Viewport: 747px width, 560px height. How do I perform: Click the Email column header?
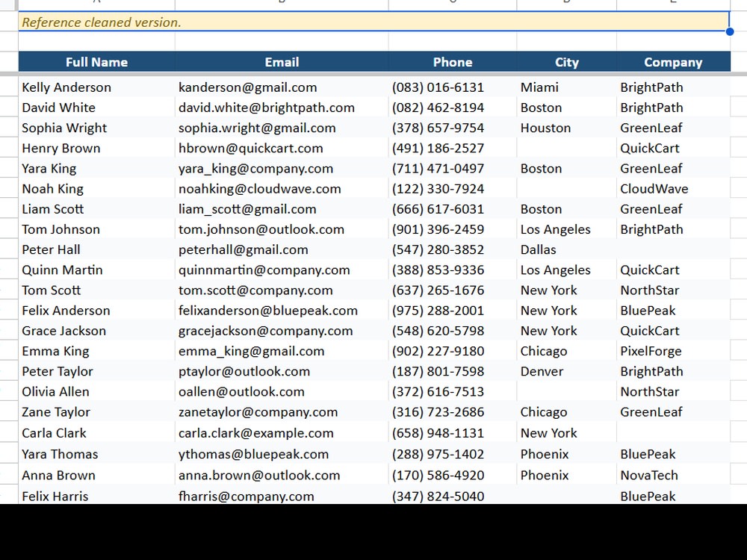(x=282, y=62)
